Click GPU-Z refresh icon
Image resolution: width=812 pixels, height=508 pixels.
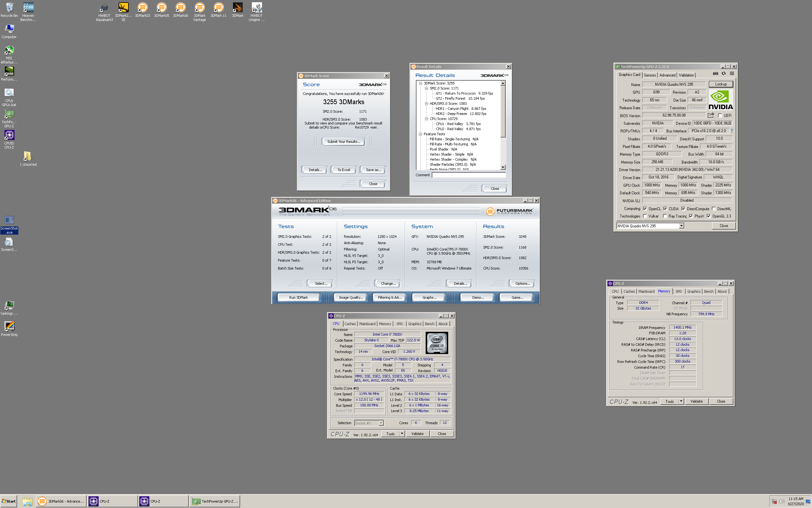pyautogui.click(x=724, y=74)
